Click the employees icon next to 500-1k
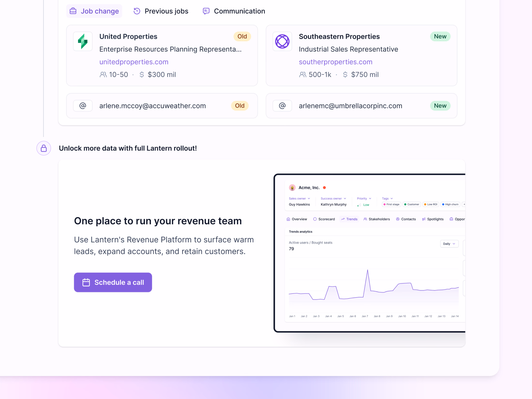The width and height of the screenshot is (532, 399). click(x=303, y=74)
